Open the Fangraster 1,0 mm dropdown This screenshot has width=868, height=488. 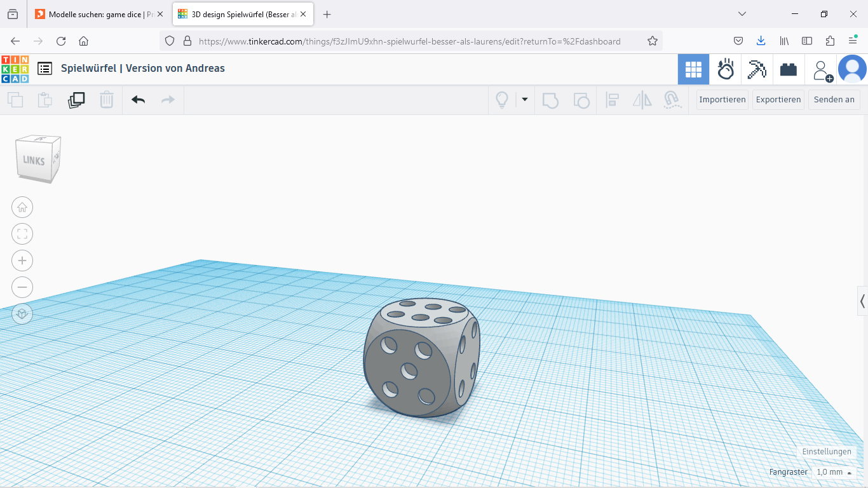[834, 472]
